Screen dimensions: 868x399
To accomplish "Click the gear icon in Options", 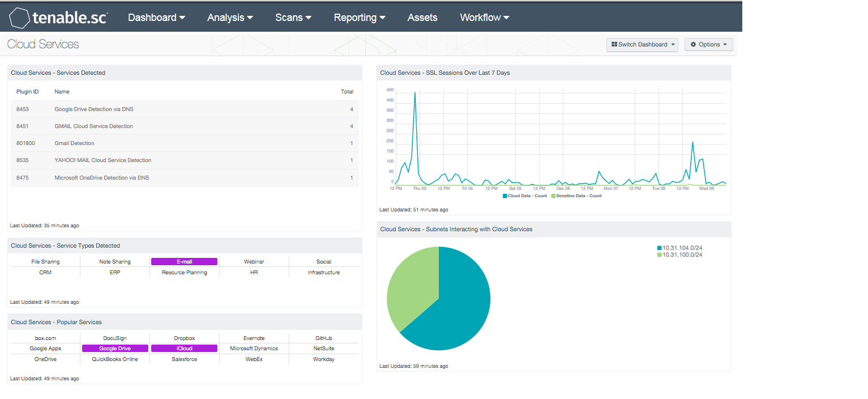I will click(693, 44).
